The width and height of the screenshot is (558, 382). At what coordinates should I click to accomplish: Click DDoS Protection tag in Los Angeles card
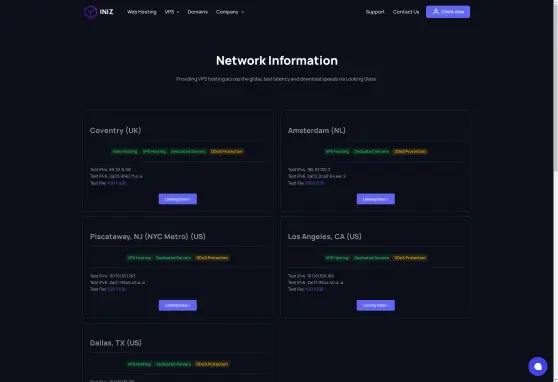tap(410, 258)
